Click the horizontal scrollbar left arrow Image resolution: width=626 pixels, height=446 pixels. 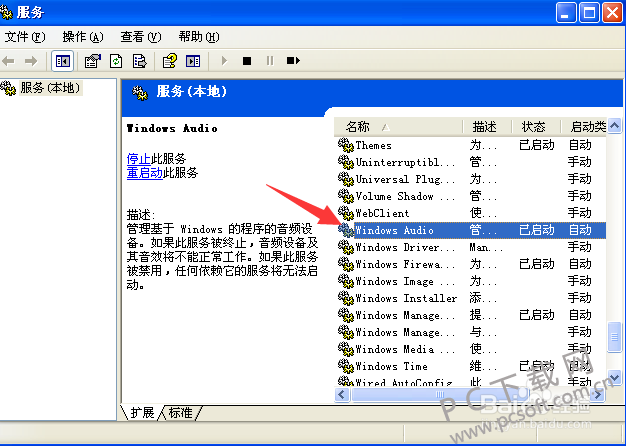342,394
